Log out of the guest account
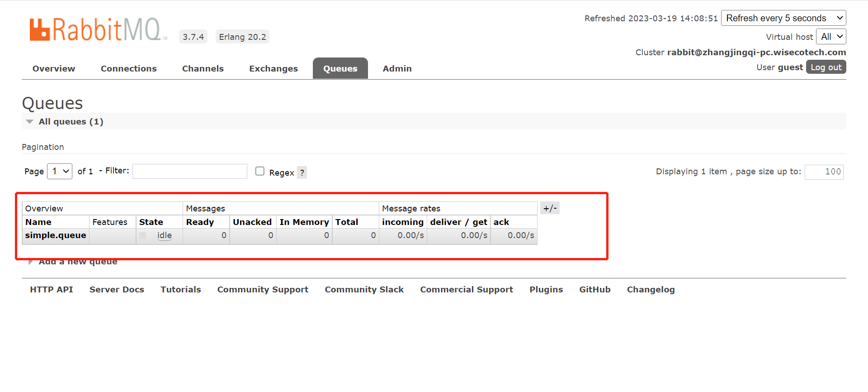 tap(826, 67)
